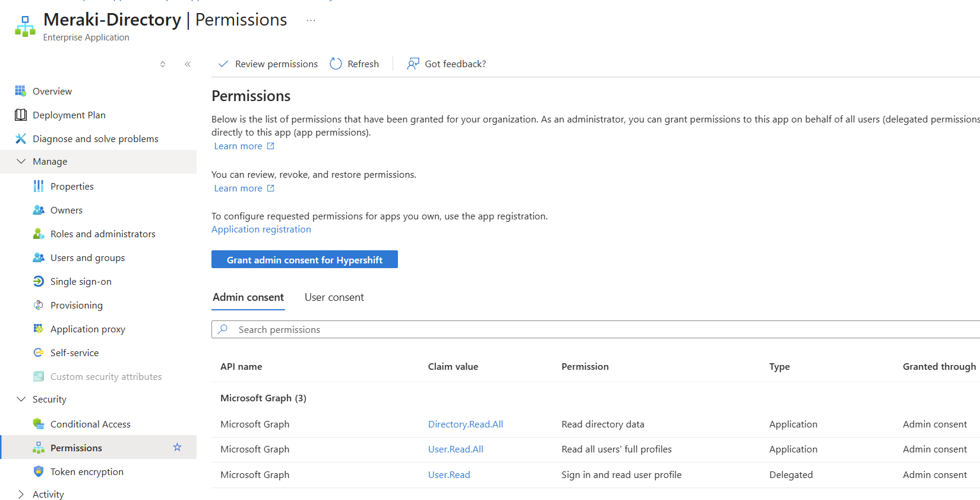Collapse the sidebar with double-chevron
This screenshot has width=980, height=500.
click(x=188, y=64)
